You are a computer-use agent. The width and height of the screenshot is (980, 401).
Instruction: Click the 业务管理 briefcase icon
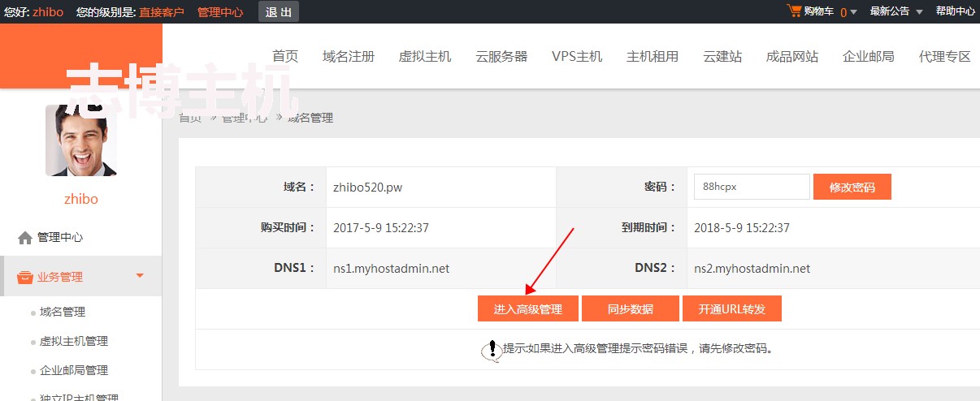tap(25, 277)
